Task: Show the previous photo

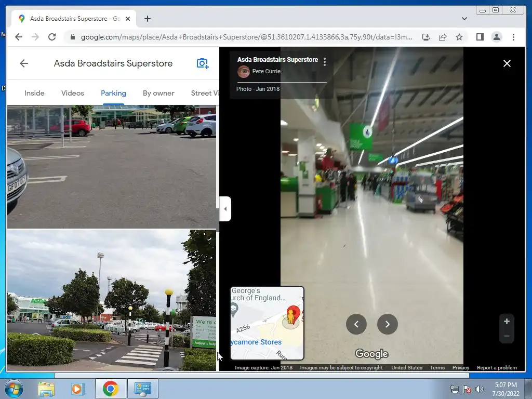Action: (356, 324)
